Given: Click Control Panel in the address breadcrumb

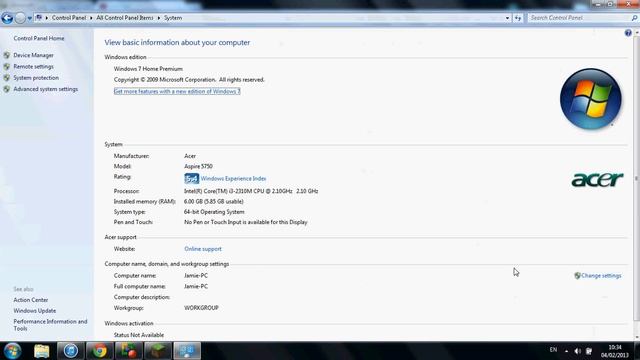Looking at the screenshot, I should tap(69, 18).
